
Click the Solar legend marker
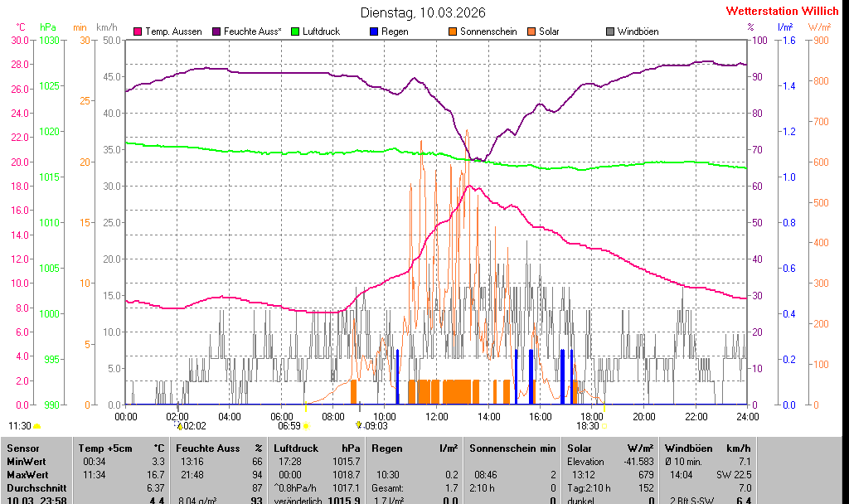[x=531, y=31]
